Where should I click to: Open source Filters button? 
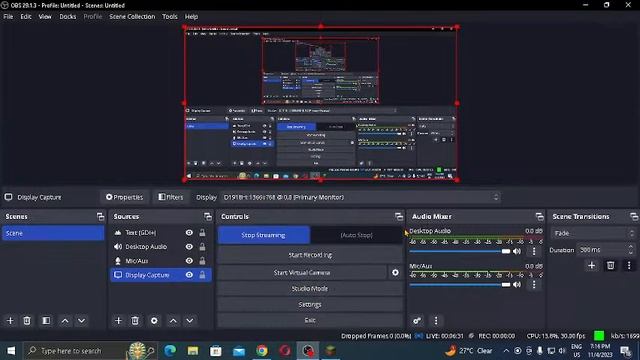[171, 198]
